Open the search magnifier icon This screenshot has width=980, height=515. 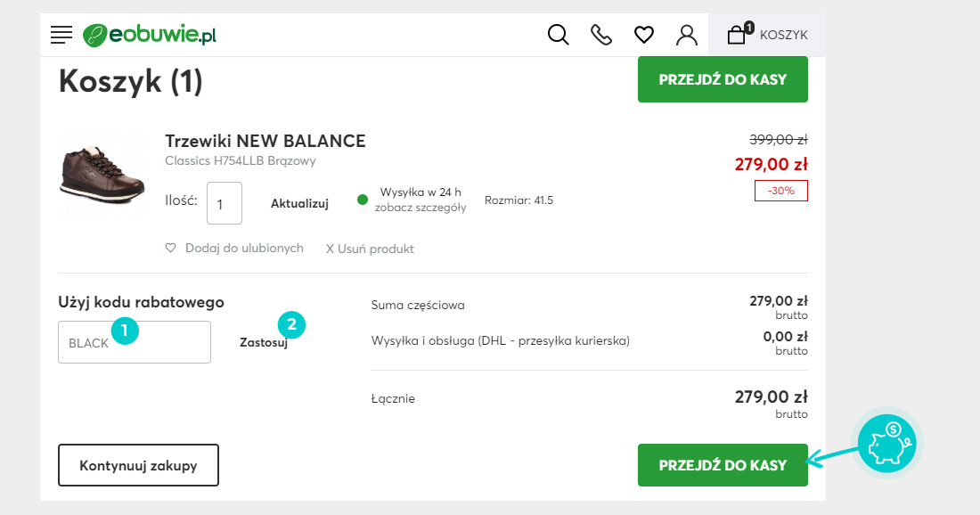pos(558,35)
